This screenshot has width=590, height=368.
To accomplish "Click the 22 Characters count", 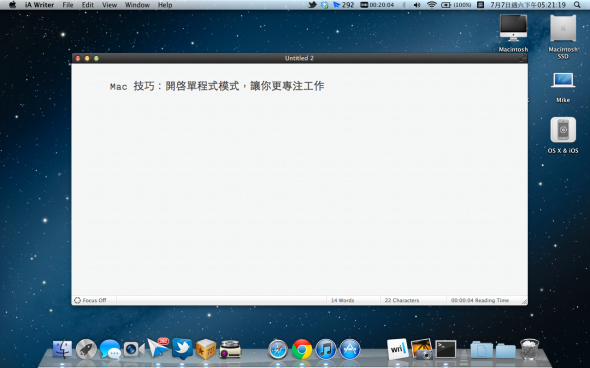I will pyautogui.click(x=402, y=300).
